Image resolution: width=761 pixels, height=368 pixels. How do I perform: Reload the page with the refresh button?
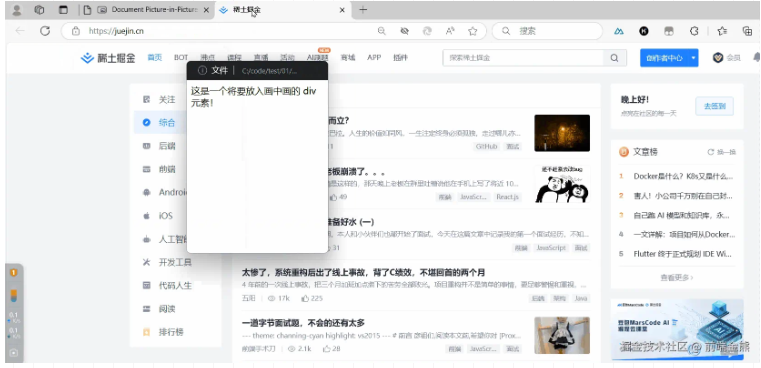pyautogui.click(x=45, y=31)
